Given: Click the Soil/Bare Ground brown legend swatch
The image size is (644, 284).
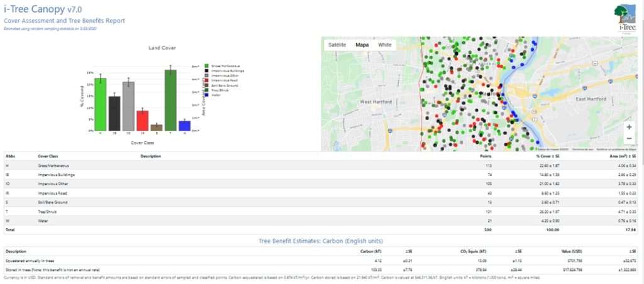Looking at the screenshot, I should [206, 85].
